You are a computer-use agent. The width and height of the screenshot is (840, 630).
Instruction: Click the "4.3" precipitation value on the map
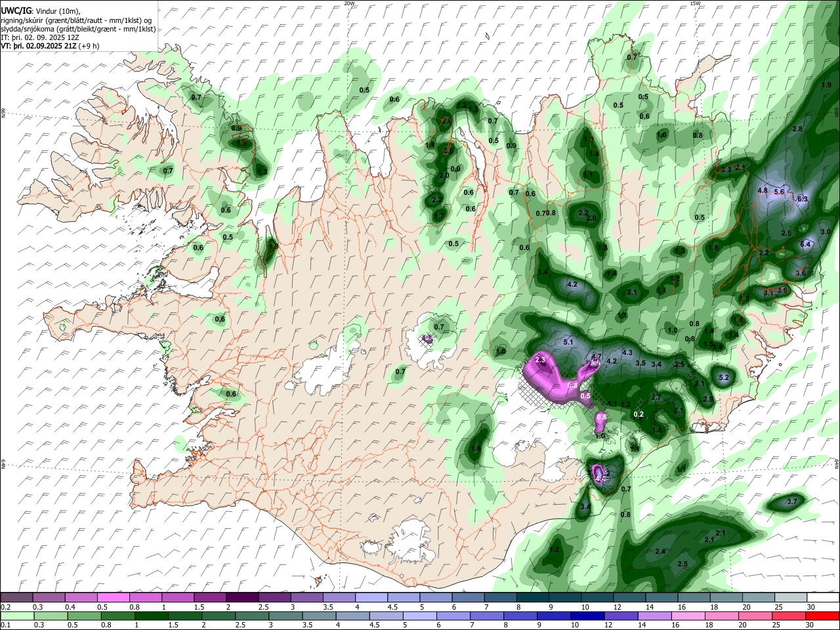point(627,352)
